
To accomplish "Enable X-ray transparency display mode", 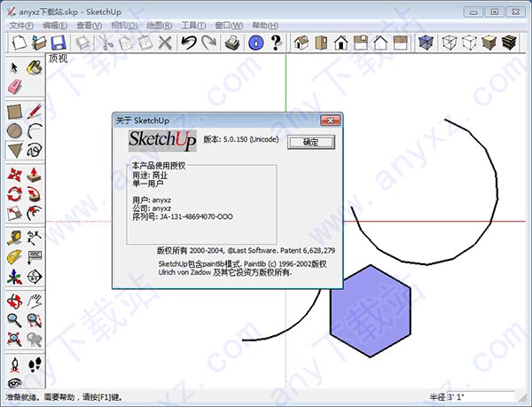I will pyautogui.click(x=426, y=43).
